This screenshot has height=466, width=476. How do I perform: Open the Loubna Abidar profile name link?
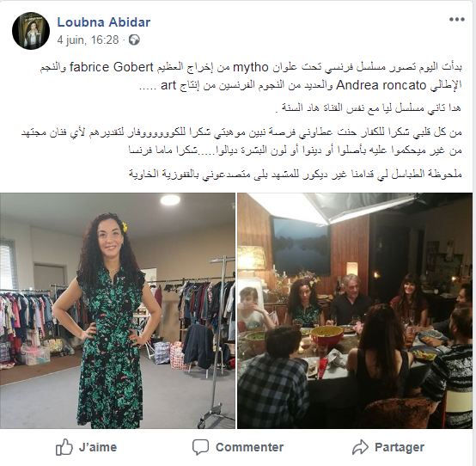(104, 22)
